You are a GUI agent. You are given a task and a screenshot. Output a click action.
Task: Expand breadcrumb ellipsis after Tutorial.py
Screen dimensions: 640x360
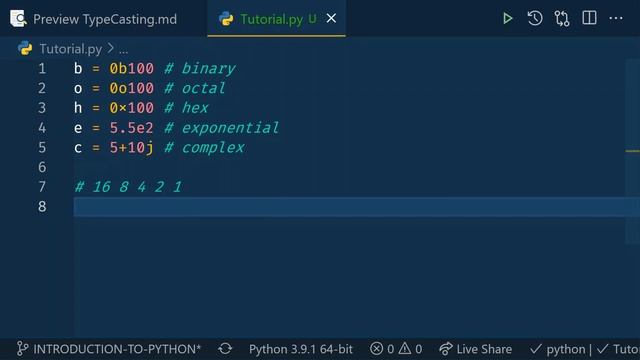click(x=123, y=50)
